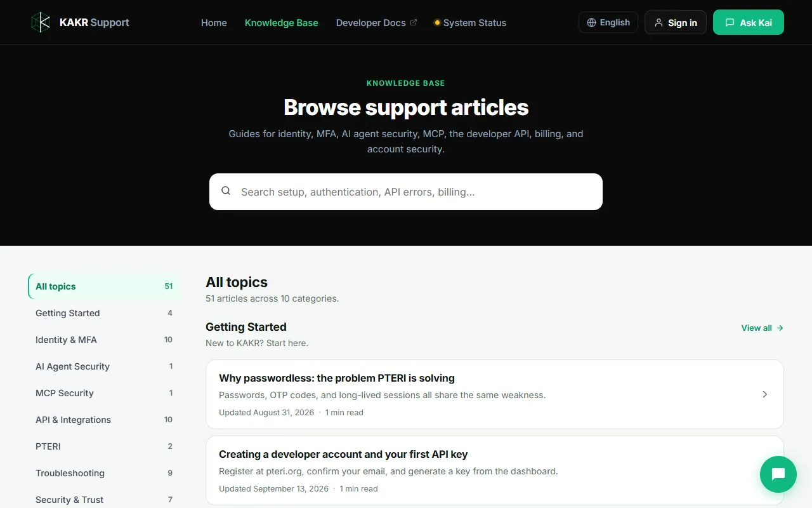Filter by Getting Started category
The image size is (812, 508).
104,313
